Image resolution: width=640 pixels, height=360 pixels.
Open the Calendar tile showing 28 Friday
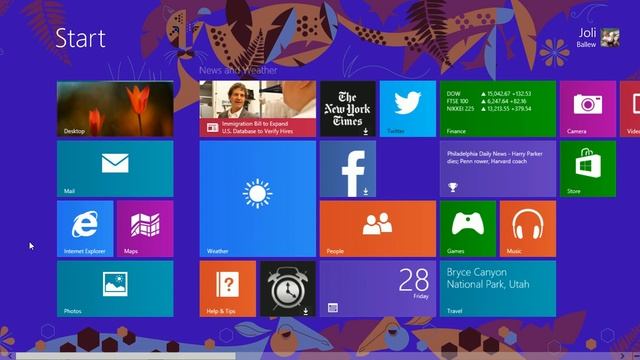378,289
